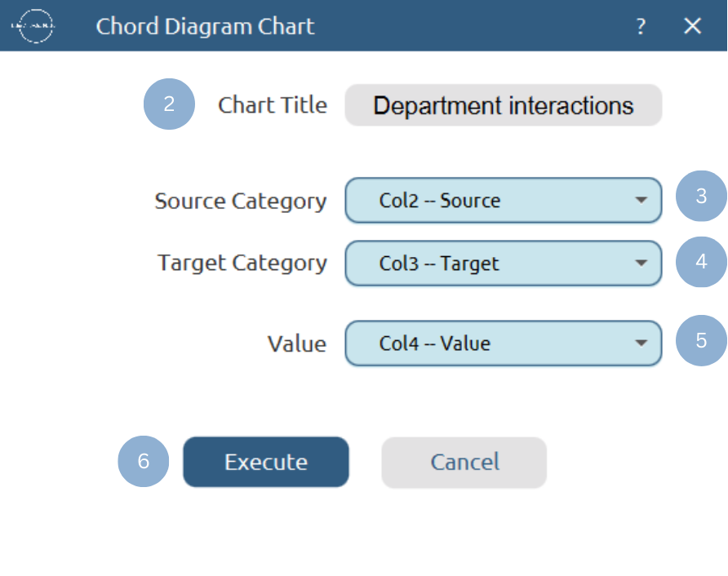Click the Cancel button

(464, 462)
